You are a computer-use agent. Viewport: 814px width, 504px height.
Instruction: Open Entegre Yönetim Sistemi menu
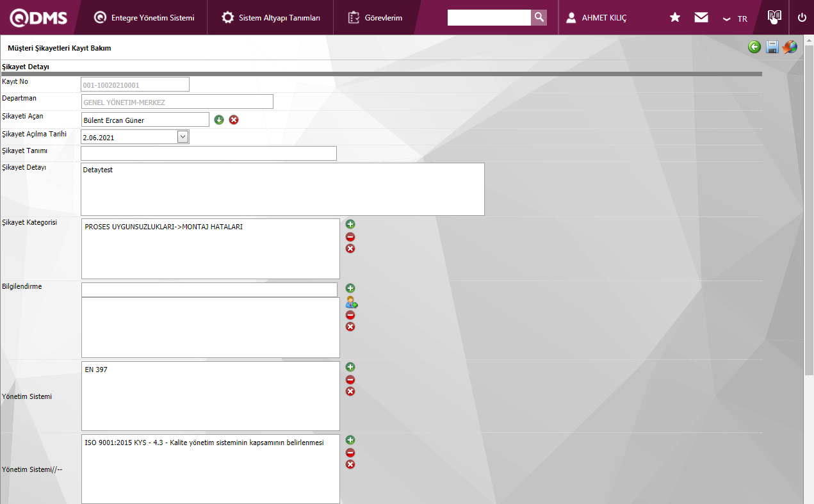point(143,18)
